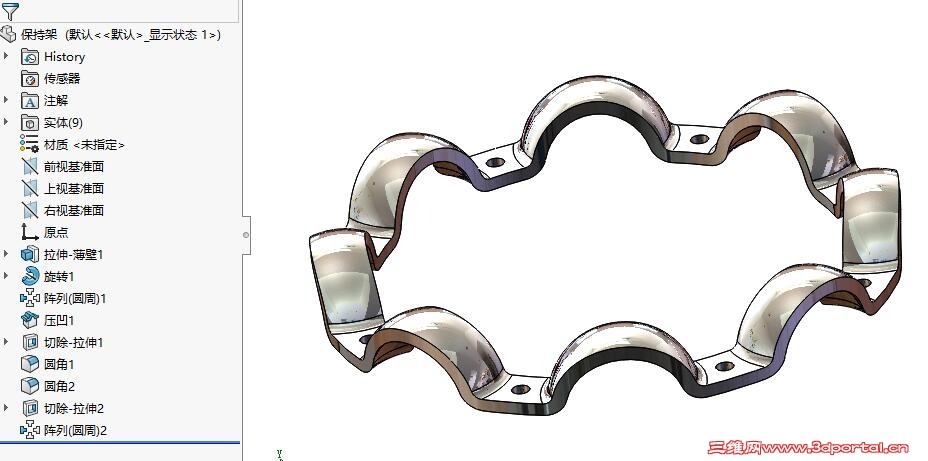Click the History folder icon
This screenshot has height=461, width=928.
point(30,57)
